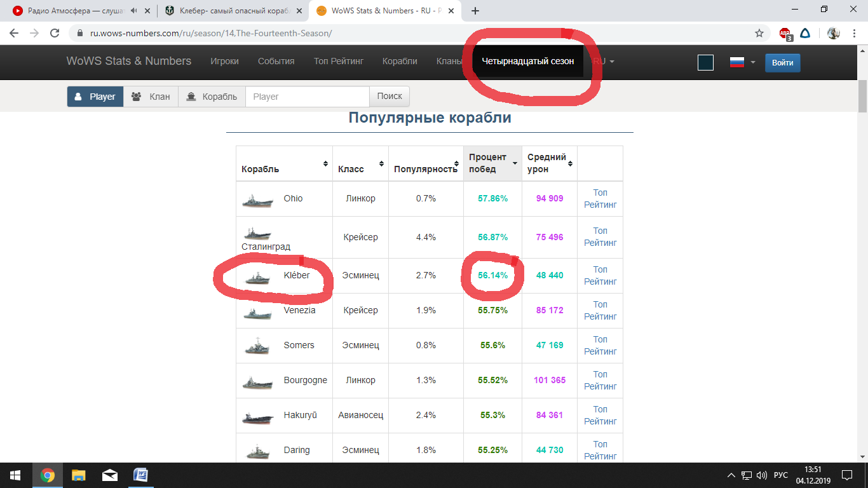
Task: Open Топ Рейтинг link for Ohio
Action: point(600,199)
